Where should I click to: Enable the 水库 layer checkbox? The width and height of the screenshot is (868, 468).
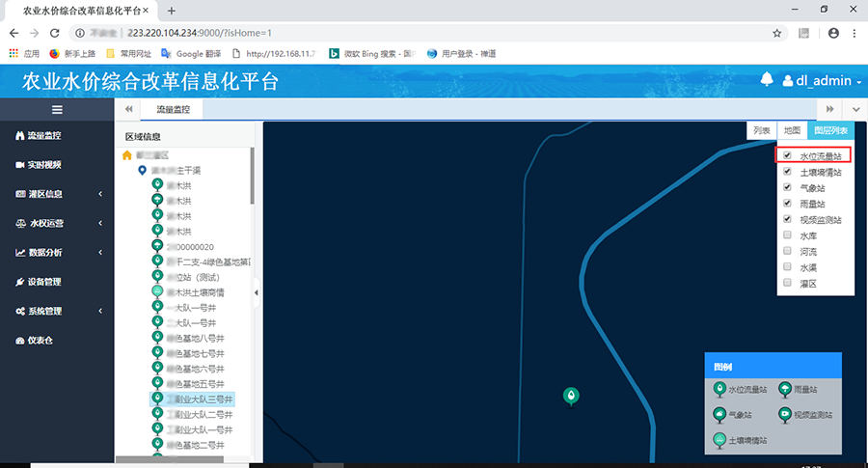pyautogui.click(x=788, y=235)
